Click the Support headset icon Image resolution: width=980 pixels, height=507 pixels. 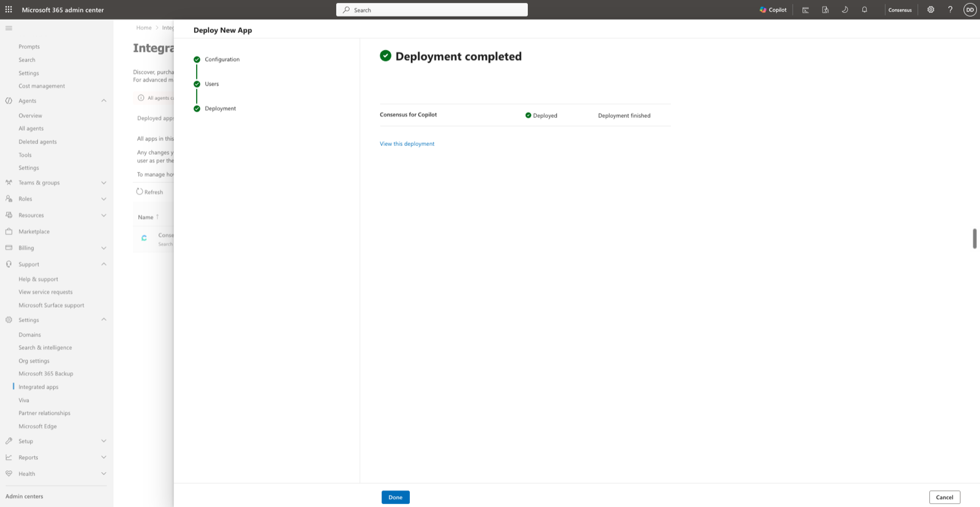click(9, 264)
